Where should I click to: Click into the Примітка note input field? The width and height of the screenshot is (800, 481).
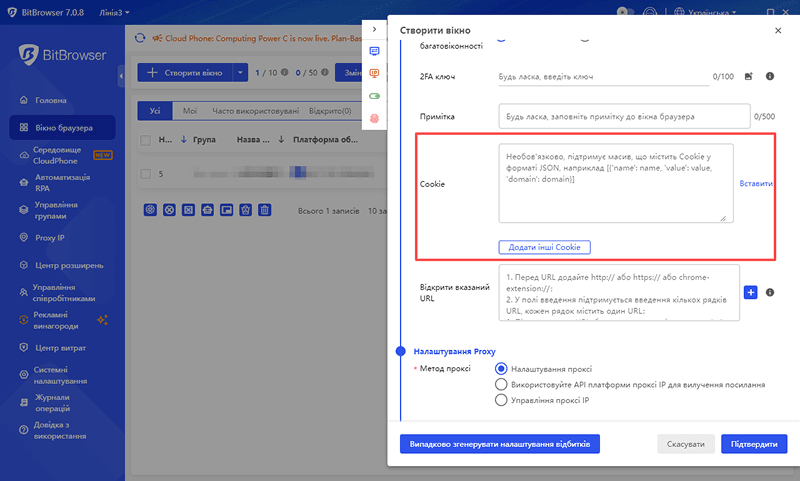click(x=625, y=117)
